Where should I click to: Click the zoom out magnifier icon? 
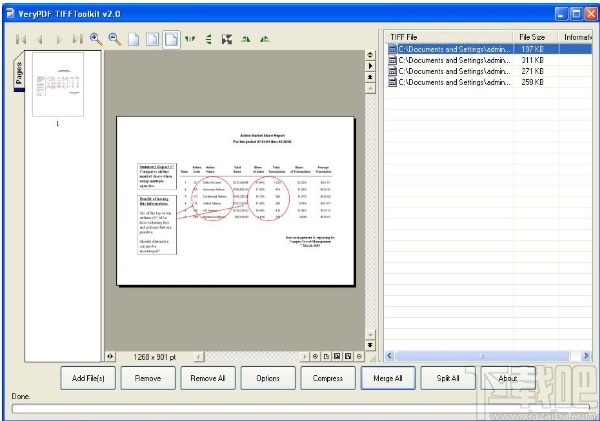(x=115, y=39)
